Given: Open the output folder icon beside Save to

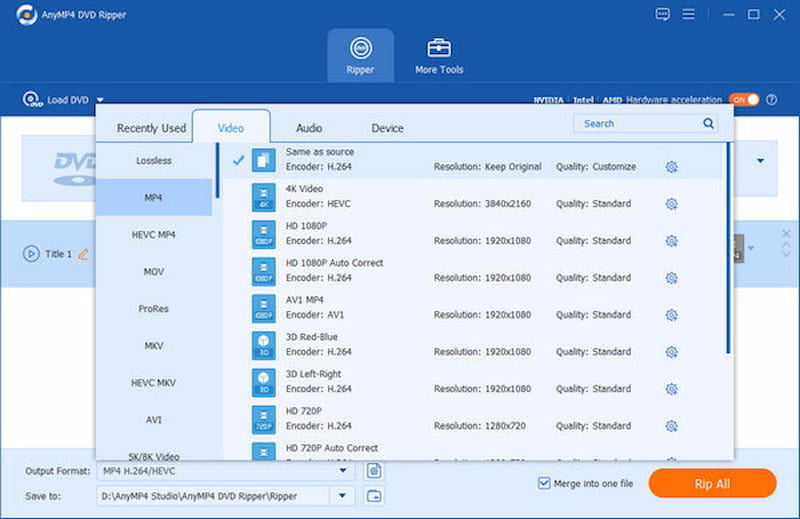Looking at the screenshot, I should point(374,495).
